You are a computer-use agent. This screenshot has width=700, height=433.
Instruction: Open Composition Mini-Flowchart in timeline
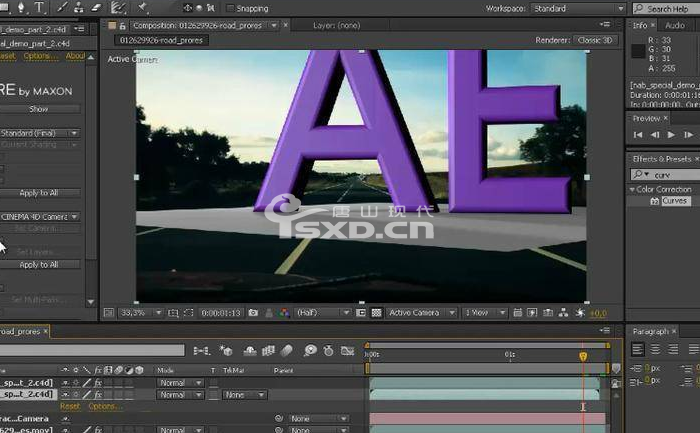pos(201,351)
